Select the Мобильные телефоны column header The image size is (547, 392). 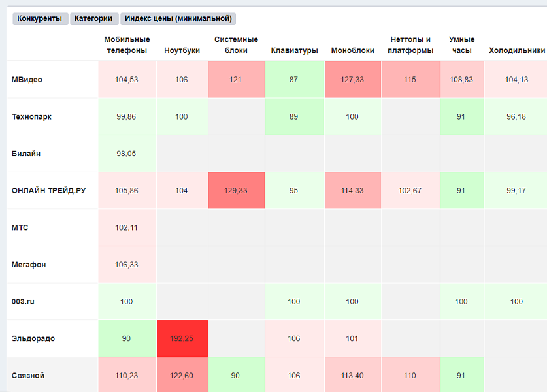127,45
